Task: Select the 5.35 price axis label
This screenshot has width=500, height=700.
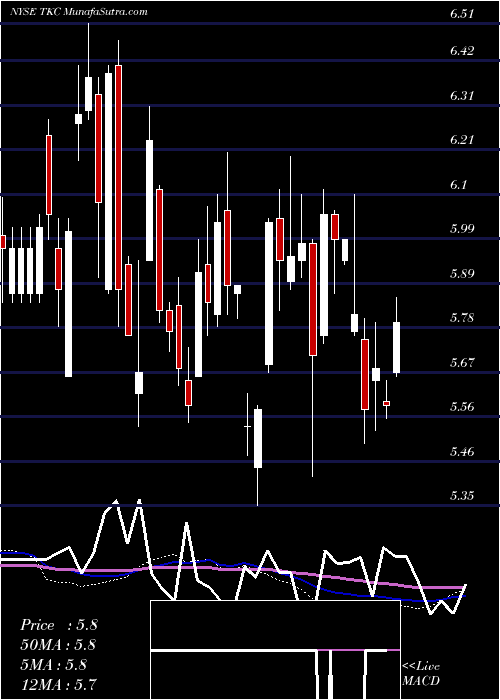Action: point(462,496)
